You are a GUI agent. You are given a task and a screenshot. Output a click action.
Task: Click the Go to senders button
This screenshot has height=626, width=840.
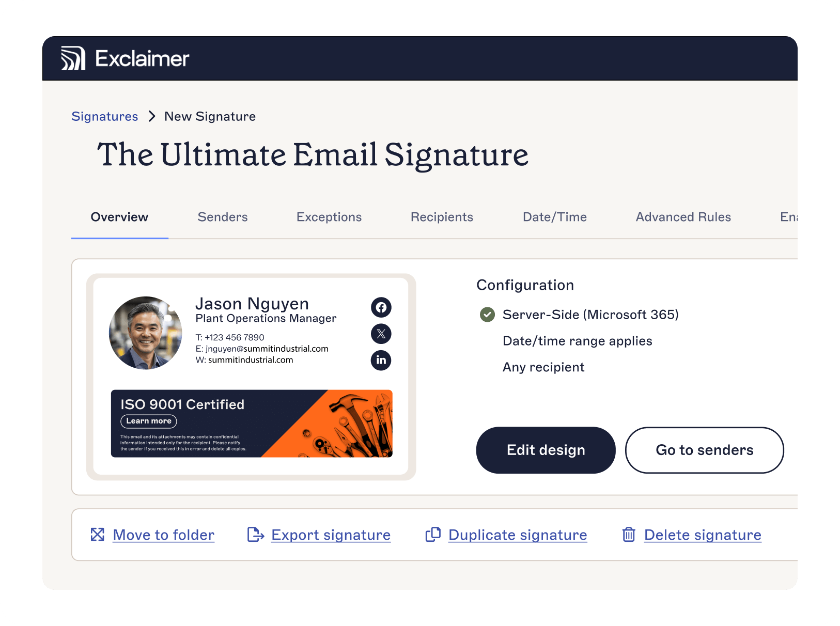[x=704, y=450]
